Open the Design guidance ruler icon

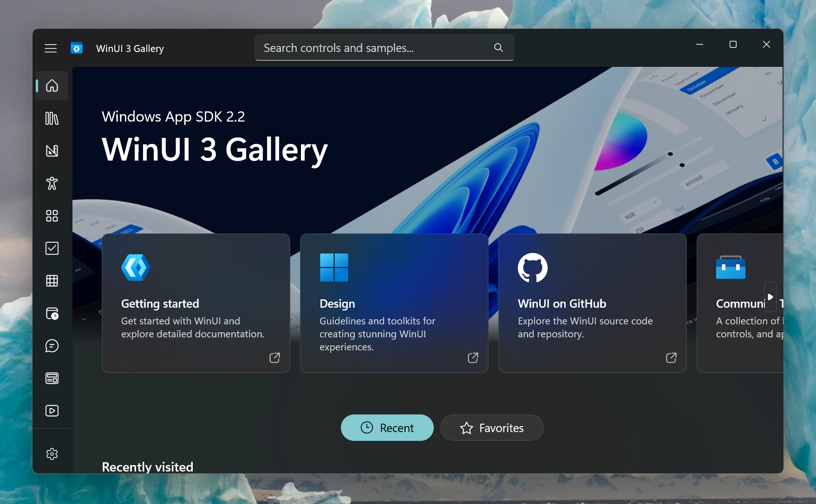(x=52, y=151)
